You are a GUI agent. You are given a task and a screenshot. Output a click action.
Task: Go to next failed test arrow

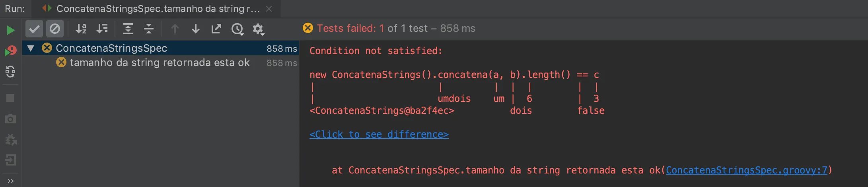(195, 29)
